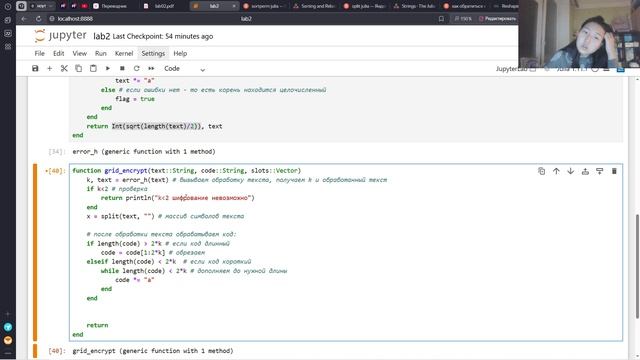
Task: Collapse the active cell via orange collapser bar
Action: pyautogui.click(x=35, y=252)
